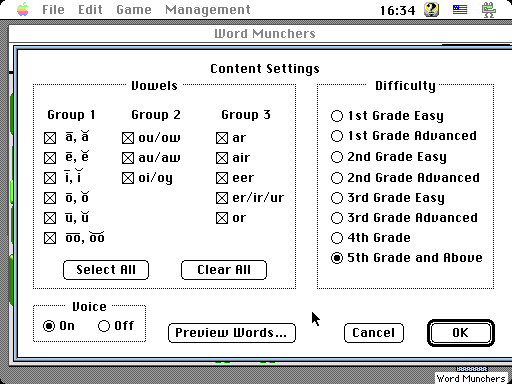Screen dimensions: 512x384
Task: Toggle the er/ir/ur checkbox
Action: 222,198
